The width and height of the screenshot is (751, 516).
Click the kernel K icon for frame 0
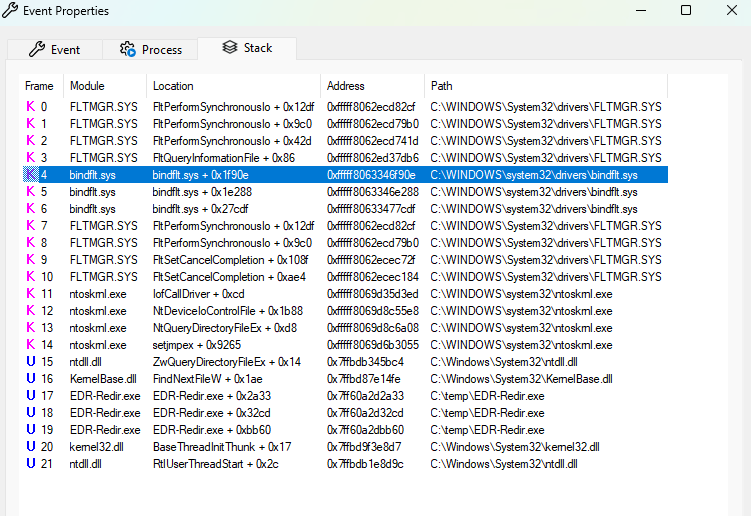tap(30, 107)
